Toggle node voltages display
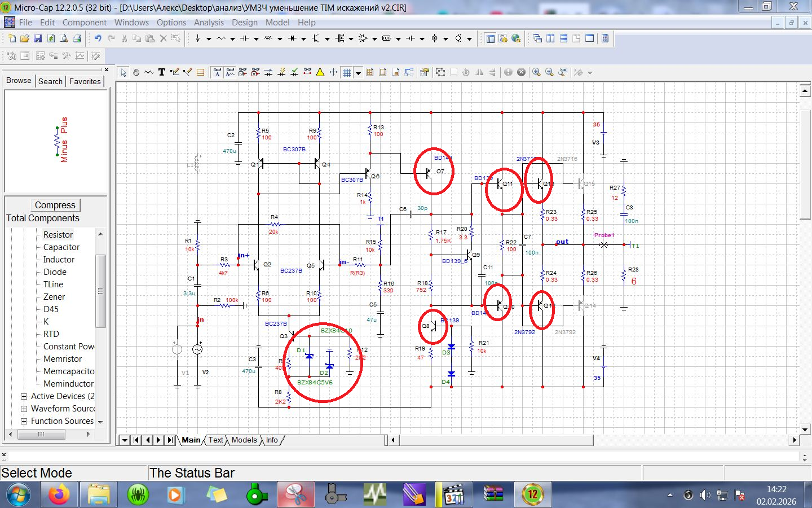The width and height of the screenshot is (812, 508). 256,72
